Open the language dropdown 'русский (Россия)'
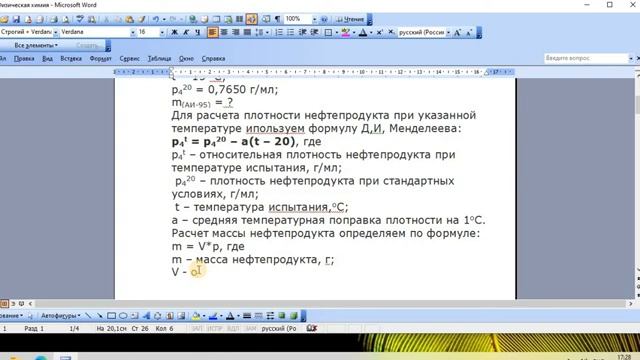Image resolution: width=640 pixels, height=360 pixels. tap(448, 32)
